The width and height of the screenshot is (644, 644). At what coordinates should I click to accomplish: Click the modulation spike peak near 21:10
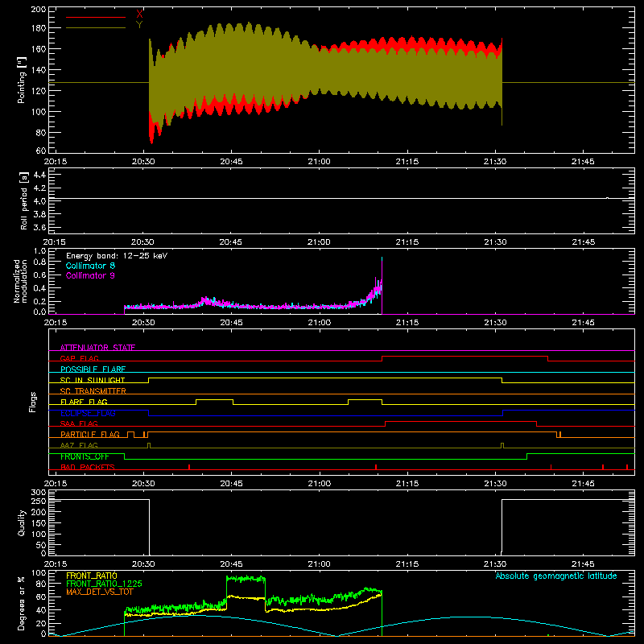click(x=382, y=258)
